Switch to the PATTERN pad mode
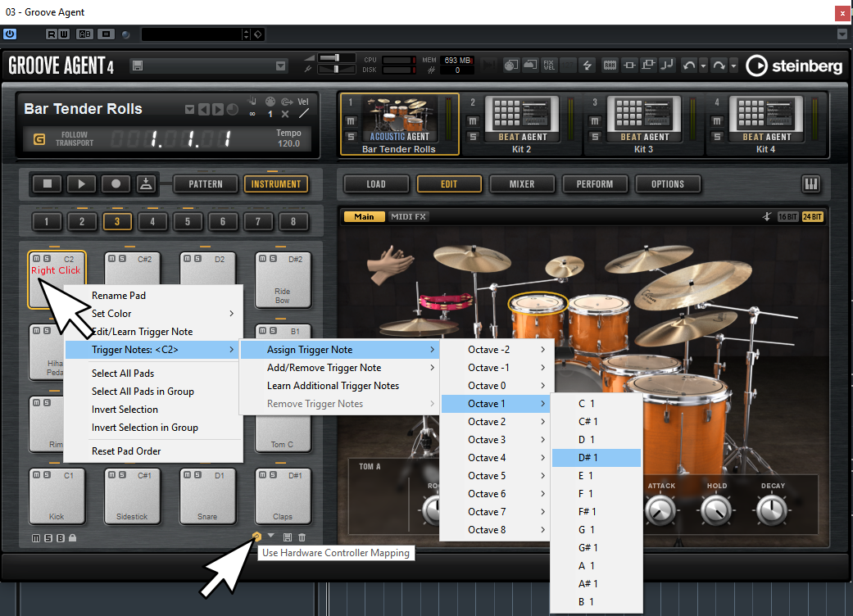The height and width of the screenshot is (616, 853). tap(206, 184)
